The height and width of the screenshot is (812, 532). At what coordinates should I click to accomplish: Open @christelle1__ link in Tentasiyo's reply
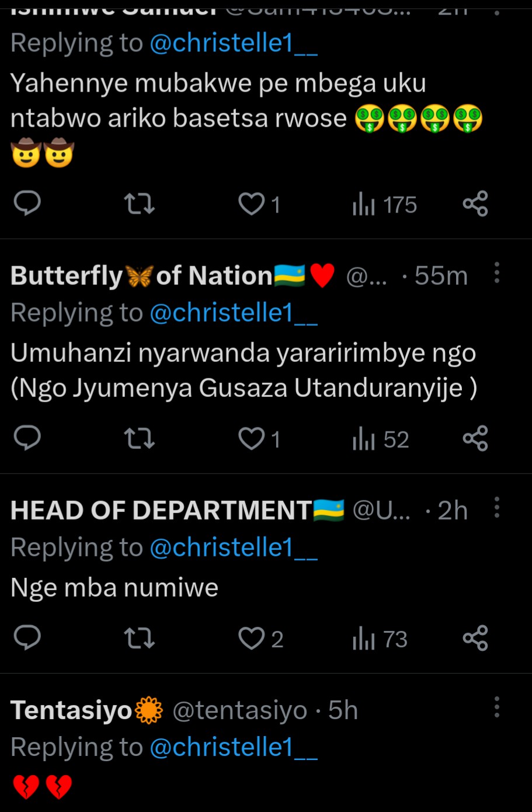pos(234,747)
